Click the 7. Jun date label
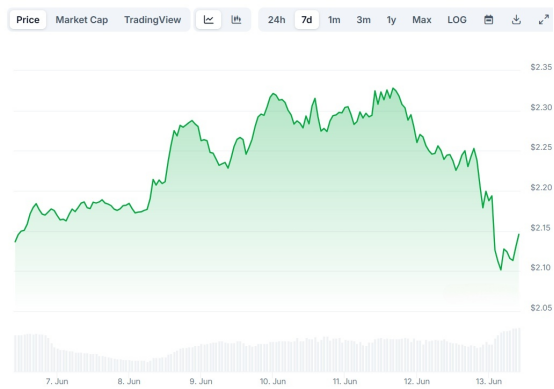 pos(57,381)
